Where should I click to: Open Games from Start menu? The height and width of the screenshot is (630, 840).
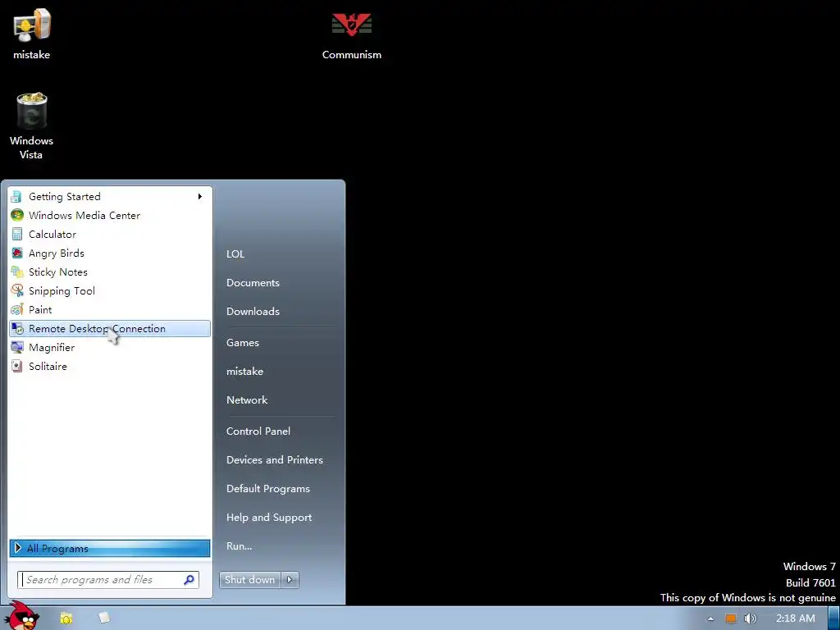pyautogui.click(x=243, y=342)
